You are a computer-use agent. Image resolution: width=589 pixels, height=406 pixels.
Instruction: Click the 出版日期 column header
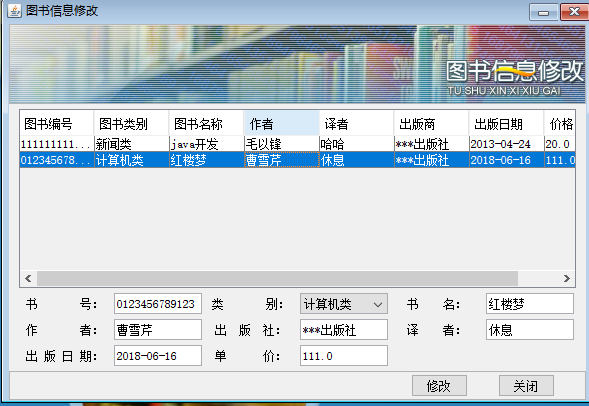[x=506, y=124]
